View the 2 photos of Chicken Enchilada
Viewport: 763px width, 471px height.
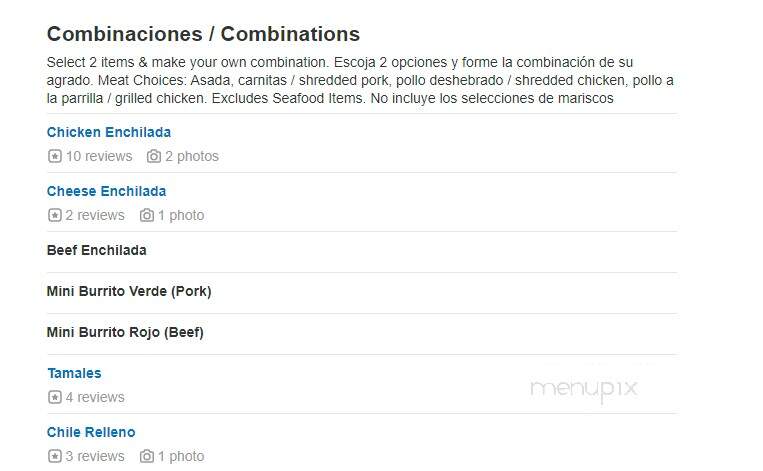point(192,156)
